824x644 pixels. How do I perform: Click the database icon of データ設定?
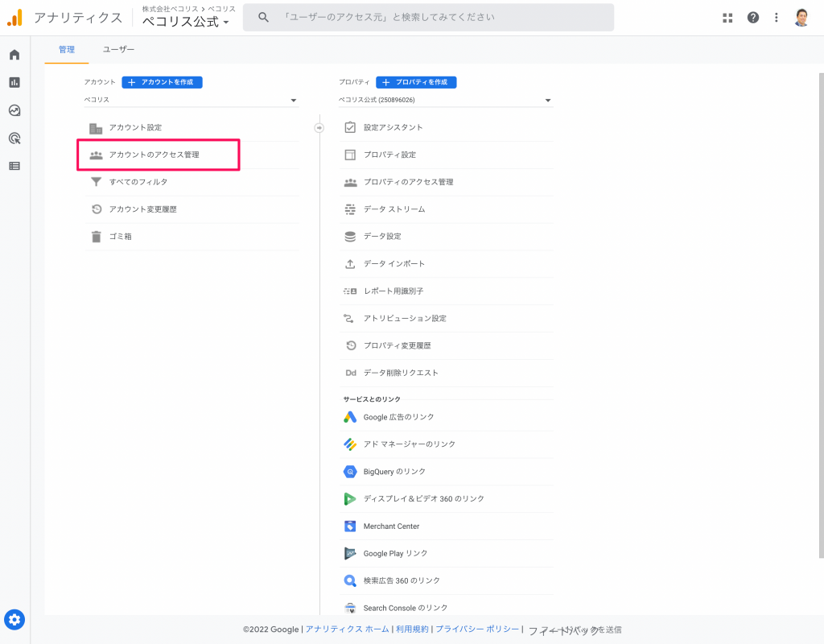click(x=350, y=237)
